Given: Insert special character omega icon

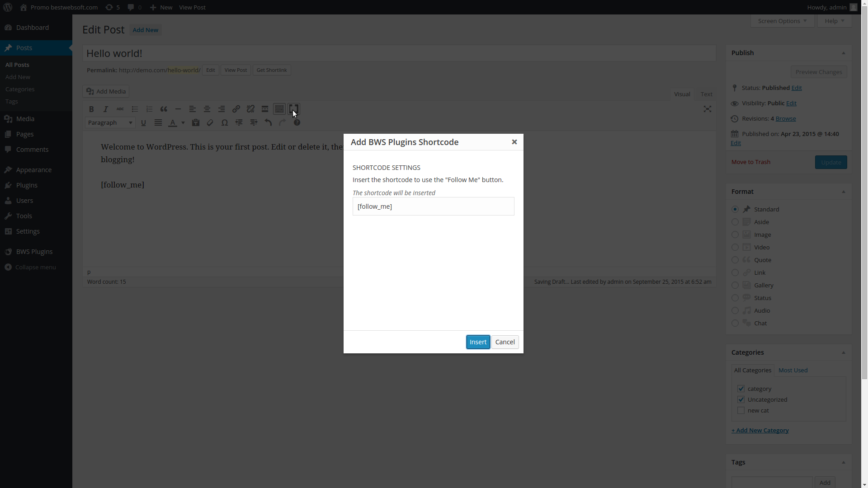Looking at the screenshot, I should click(225, 122).
